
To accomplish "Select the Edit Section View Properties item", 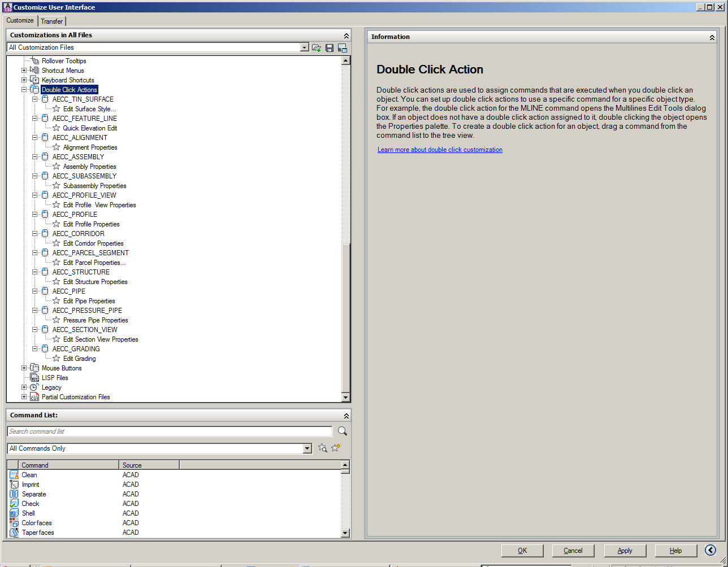I will [x=101, y=339].
